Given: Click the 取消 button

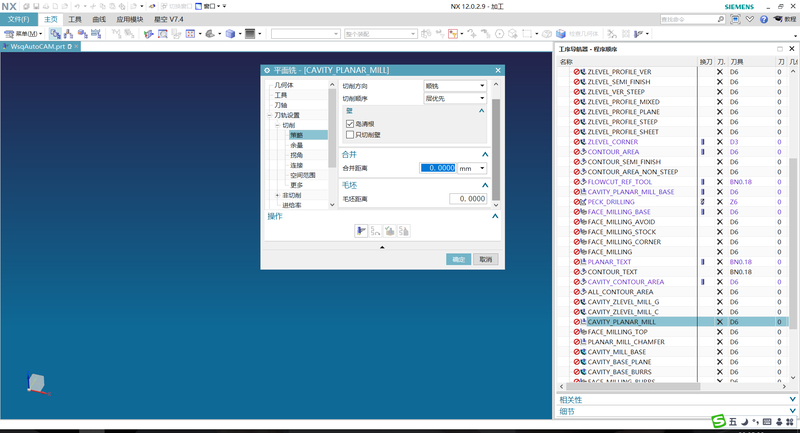Looking at the screenshot, I should [x=484, y=259].
